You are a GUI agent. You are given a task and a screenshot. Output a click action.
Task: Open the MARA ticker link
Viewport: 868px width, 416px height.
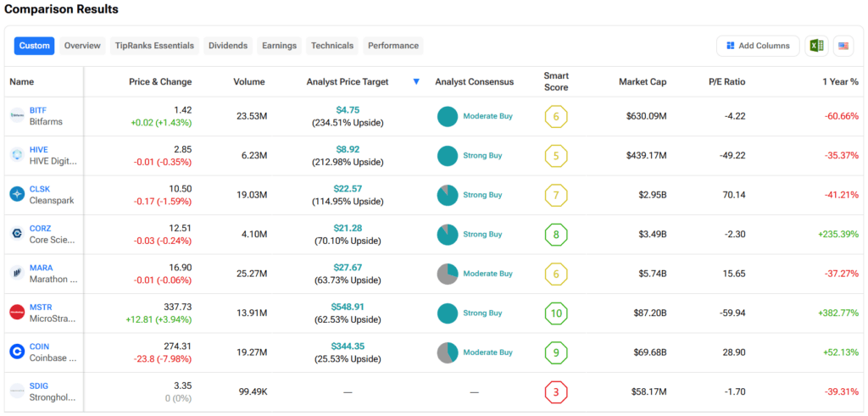(41, 268)
